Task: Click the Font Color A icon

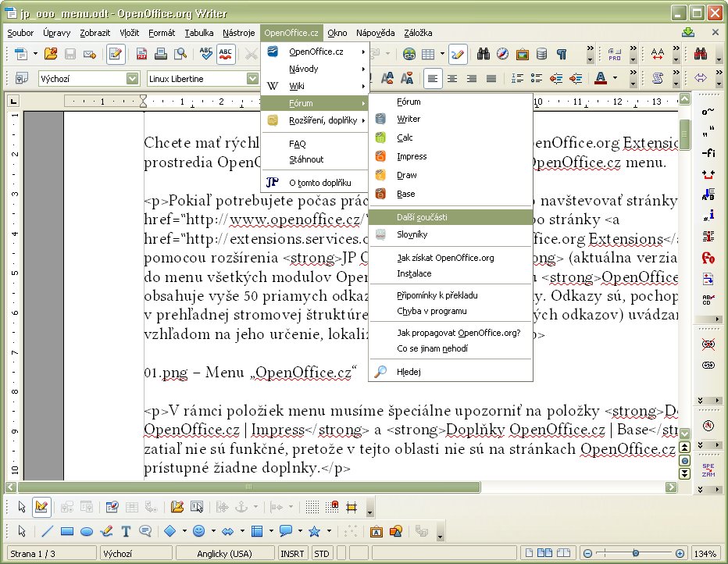Action: click(x=601, y=78)
